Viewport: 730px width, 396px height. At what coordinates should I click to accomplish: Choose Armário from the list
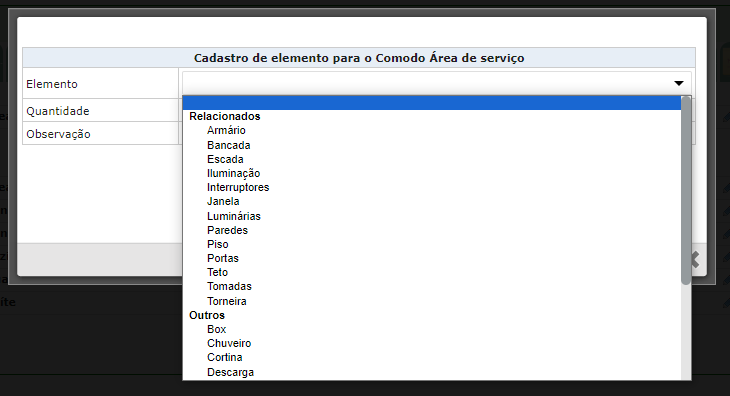pos(226,130)
